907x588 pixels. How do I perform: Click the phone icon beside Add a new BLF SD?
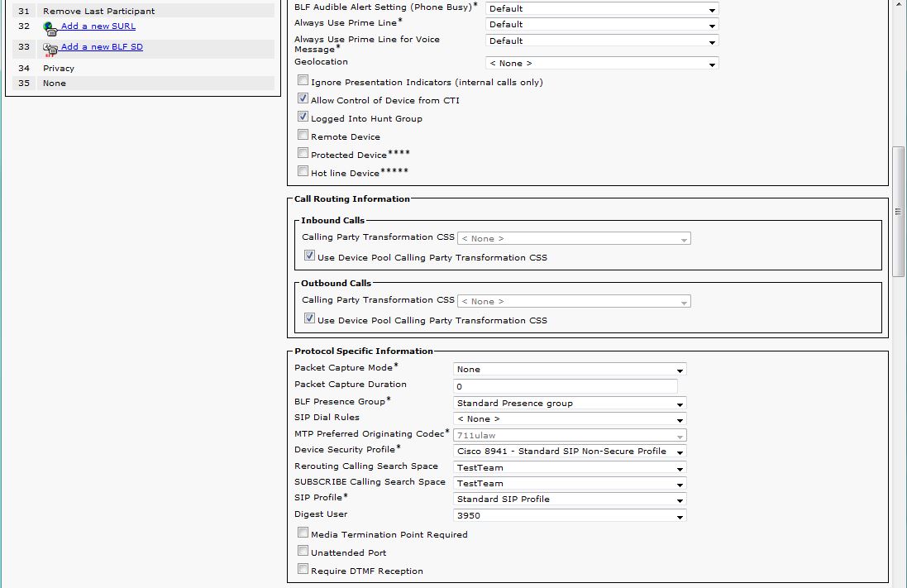click(x=50, y=49)
